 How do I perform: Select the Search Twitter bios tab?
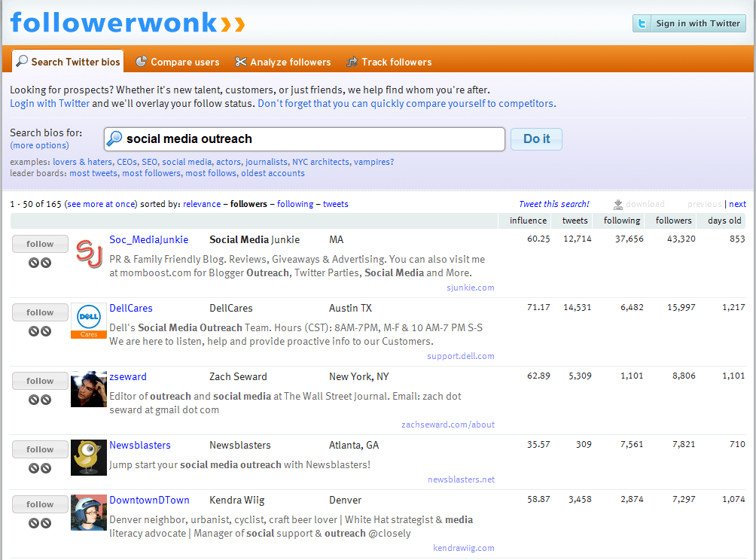pyautogui.click(x=67, y=62)
